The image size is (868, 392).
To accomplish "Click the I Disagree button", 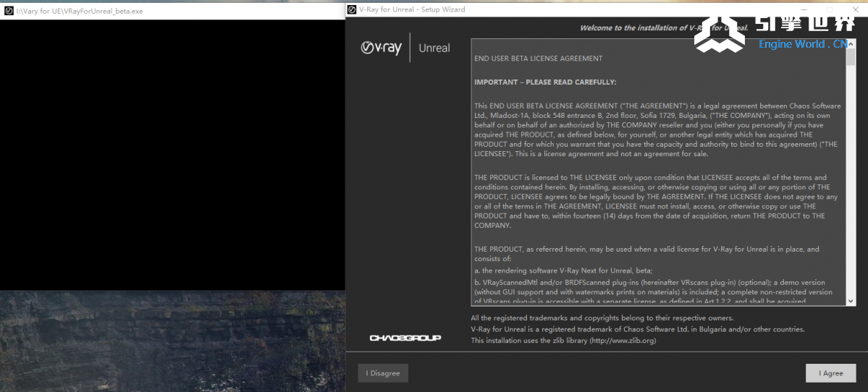I will pyautogui.click(x=382, y=373).
